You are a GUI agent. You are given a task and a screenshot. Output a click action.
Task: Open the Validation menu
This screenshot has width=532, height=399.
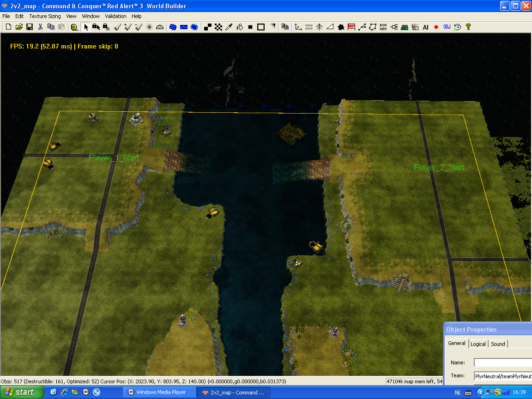[115, 16]
